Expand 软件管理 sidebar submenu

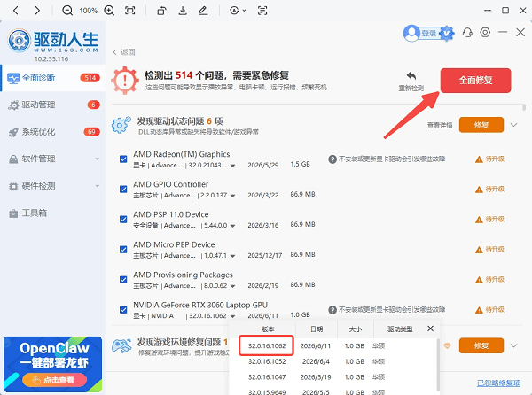(x=98, y=159)
